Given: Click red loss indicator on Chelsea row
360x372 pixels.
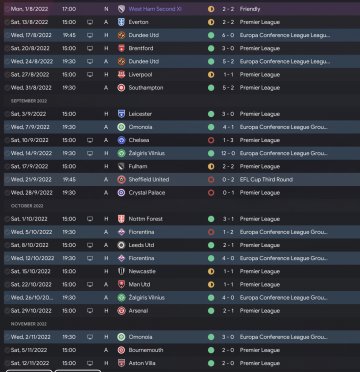Looking at the screenshot, I should pyautogui.click(x=211, y=140).
